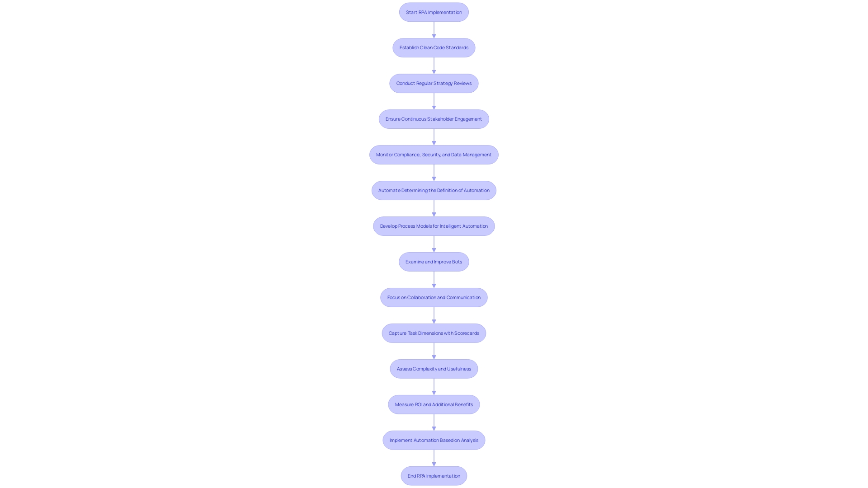The height and width of the screenshot is (488, 868).
Task: Click the Examine and Improve Bots node
Action: (x=434, y=261)
